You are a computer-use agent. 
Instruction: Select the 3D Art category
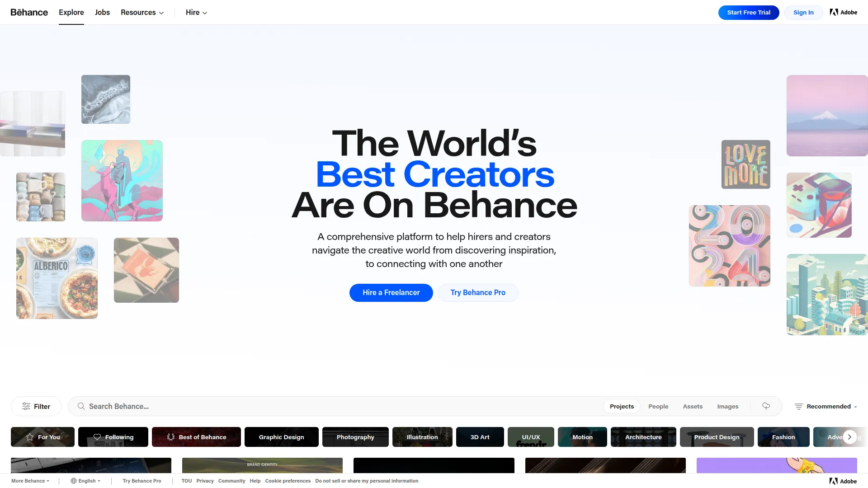pos(480,437)
